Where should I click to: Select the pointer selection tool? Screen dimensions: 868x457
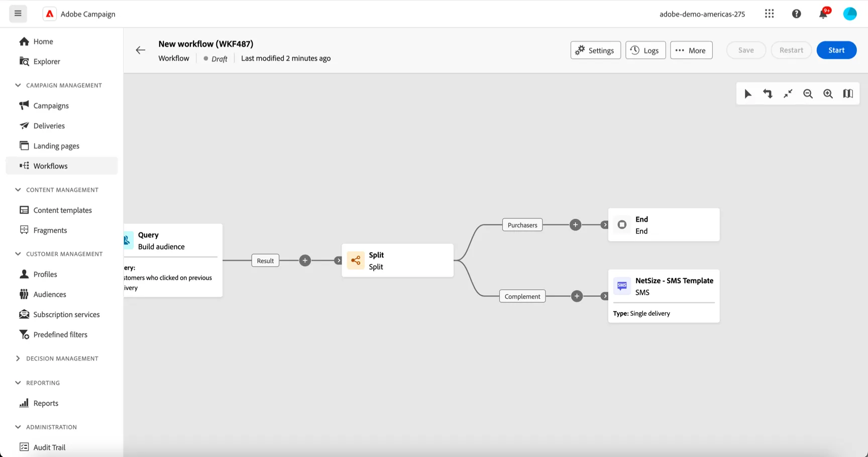click(x=747, y=94)
